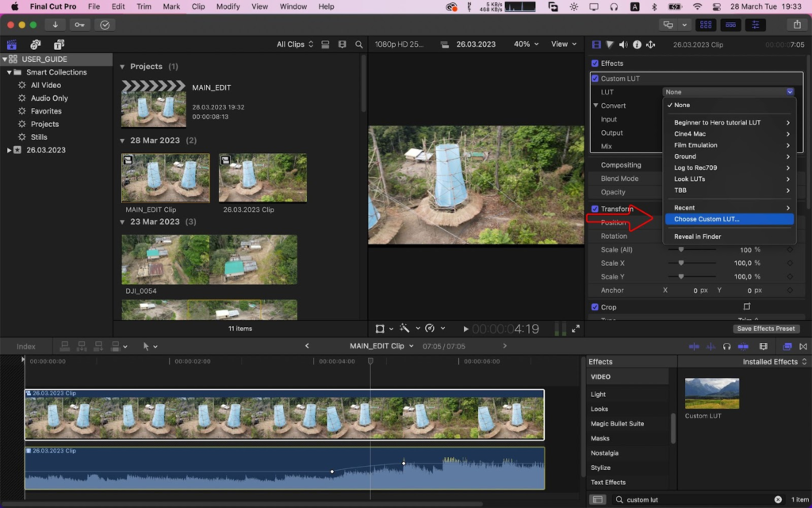Select All Video smart collection

(x=45, y=86)
